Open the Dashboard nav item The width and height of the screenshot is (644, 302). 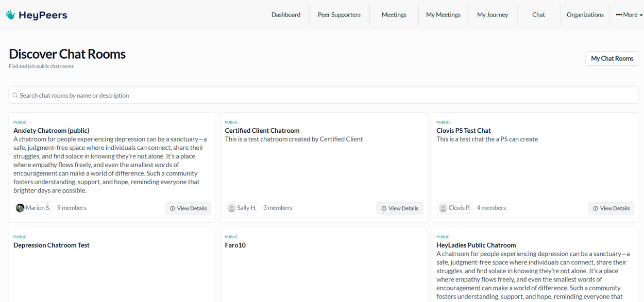(x=286, y=15)
